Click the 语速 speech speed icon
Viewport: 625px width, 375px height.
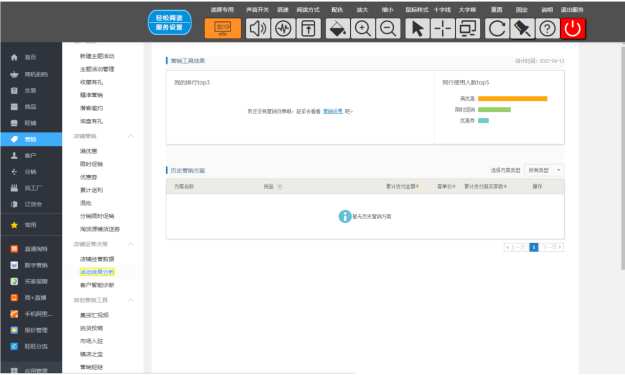[x=283, y=28]
